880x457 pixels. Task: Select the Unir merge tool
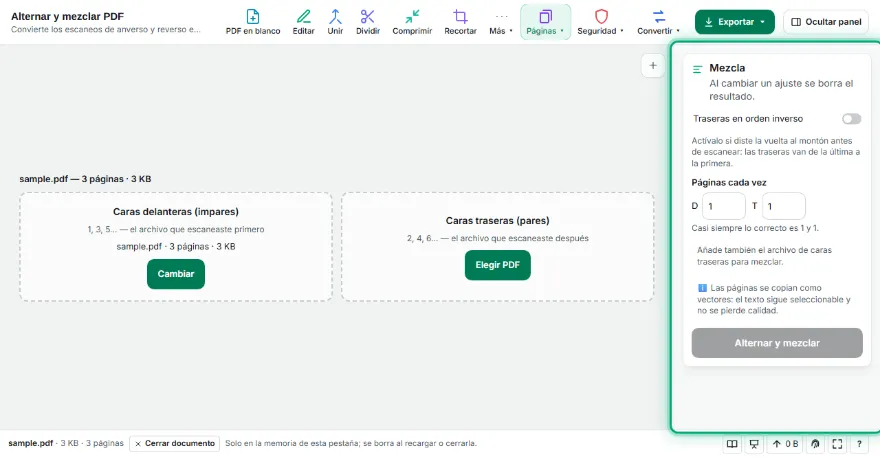point(335,22)
